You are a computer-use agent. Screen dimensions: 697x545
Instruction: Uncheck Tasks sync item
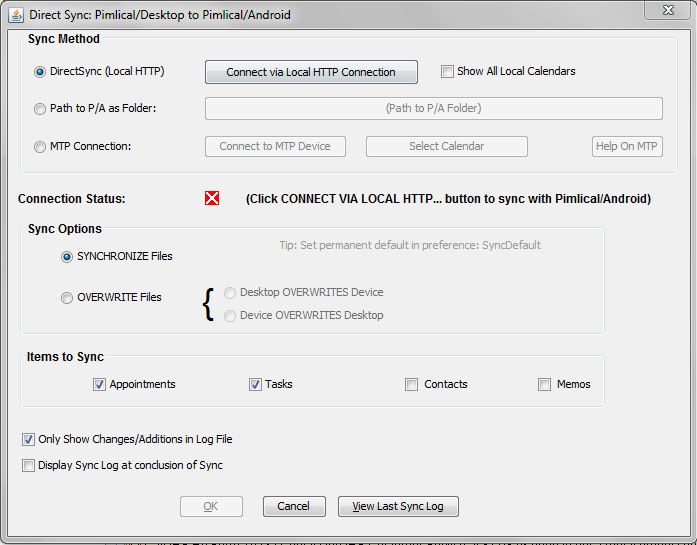(x=255, y=384)
